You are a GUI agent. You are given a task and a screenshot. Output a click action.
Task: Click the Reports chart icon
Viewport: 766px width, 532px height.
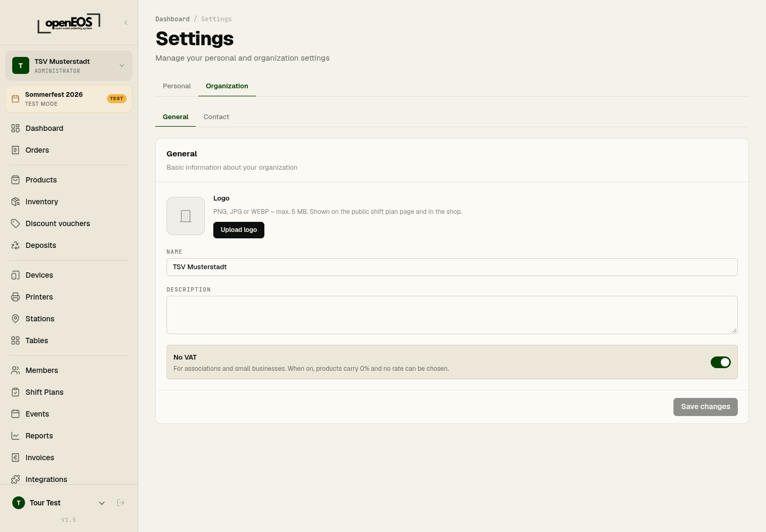point(15,436)
